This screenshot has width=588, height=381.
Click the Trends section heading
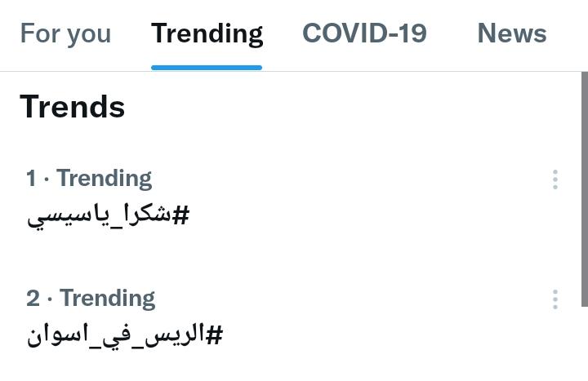73,107
